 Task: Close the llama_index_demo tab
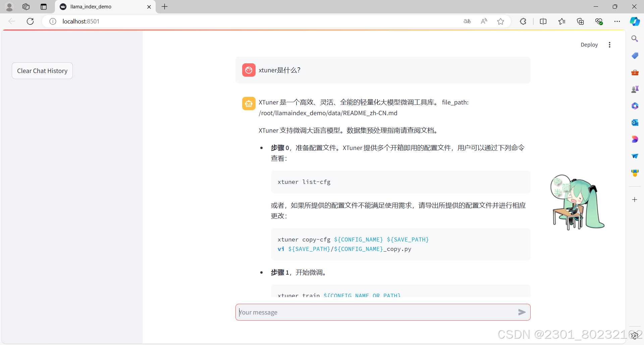click(149, 7)
